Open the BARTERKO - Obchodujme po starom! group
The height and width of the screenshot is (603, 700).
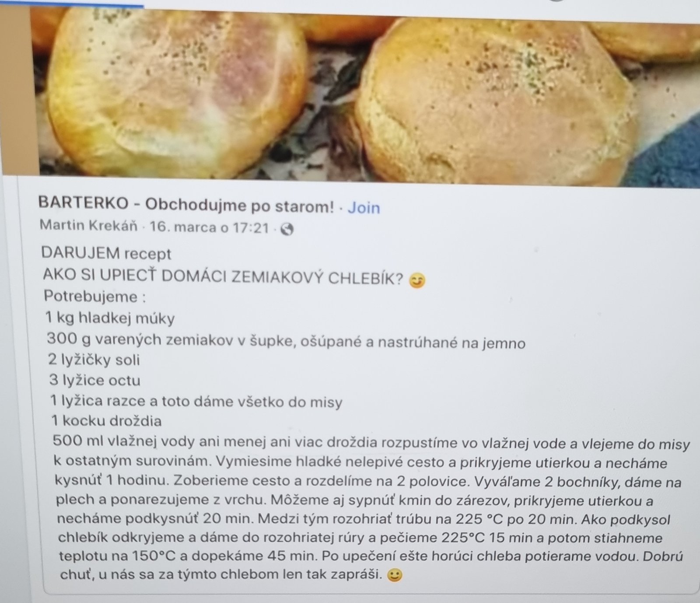click(186, 204)
